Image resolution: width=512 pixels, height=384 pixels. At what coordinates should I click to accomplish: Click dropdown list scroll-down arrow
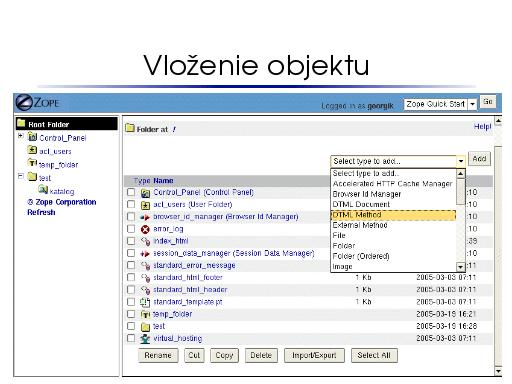460,267
